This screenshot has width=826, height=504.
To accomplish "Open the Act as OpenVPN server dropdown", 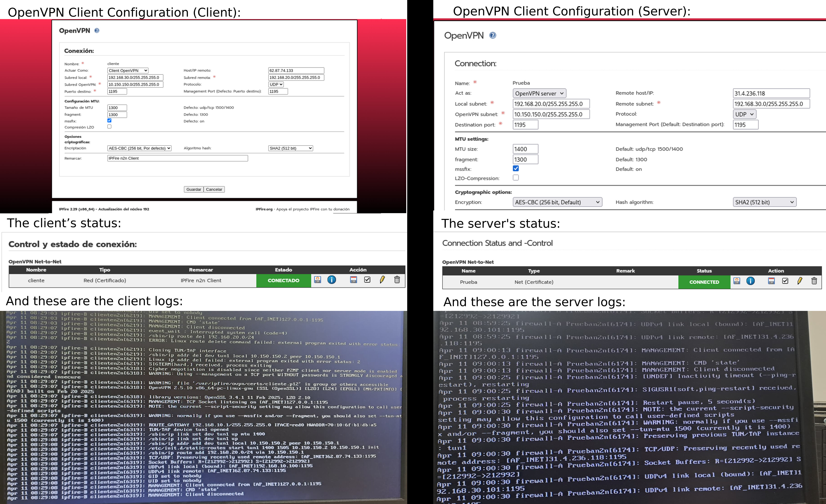I will (x=539, y=93).
